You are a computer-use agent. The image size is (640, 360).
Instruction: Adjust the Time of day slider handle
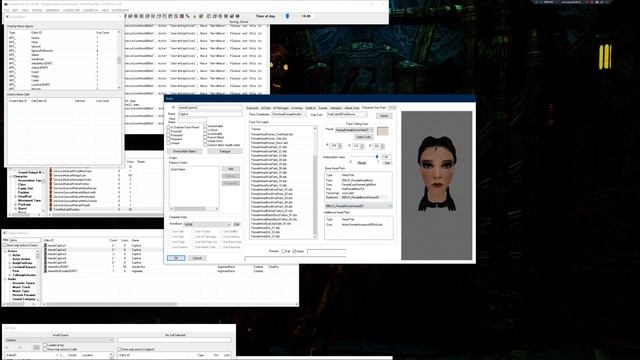[287, 16]
